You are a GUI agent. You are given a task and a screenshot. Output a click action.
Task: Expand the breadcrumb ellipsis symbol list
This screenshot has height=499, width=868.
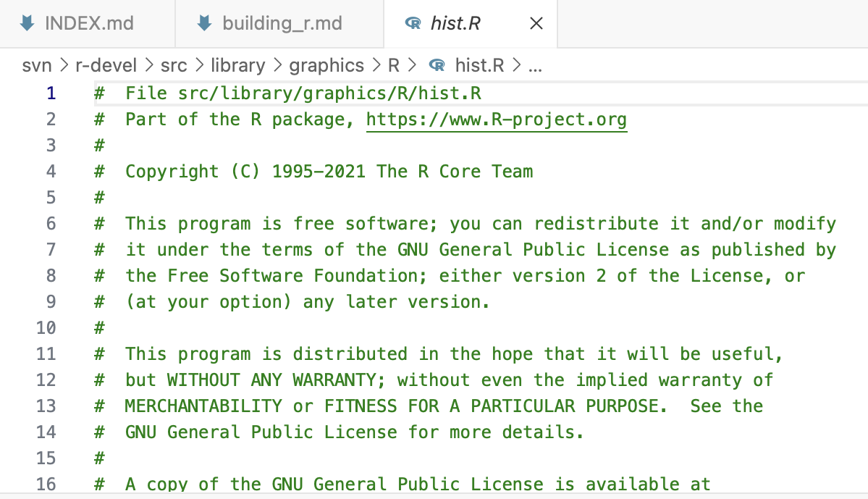tap(536, 66)
